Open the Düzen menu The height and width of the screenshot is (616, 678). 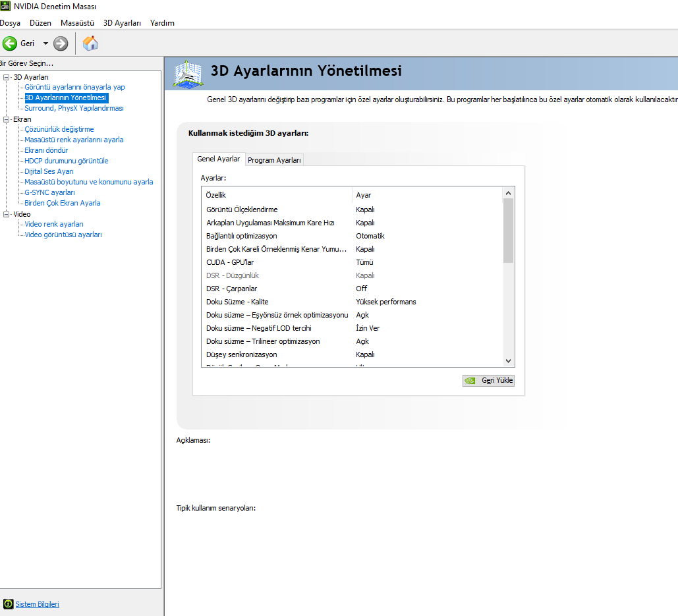click(x=40, y=23)
